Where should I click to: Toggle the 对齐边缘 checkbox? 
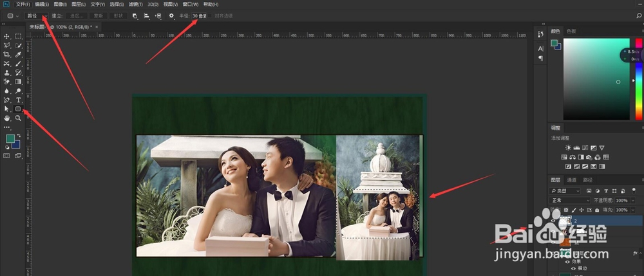[x=211, y=15]
